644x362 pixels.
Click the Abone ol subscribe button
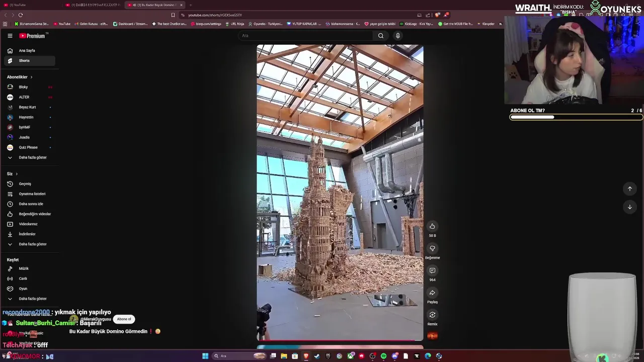coord(124,319)
